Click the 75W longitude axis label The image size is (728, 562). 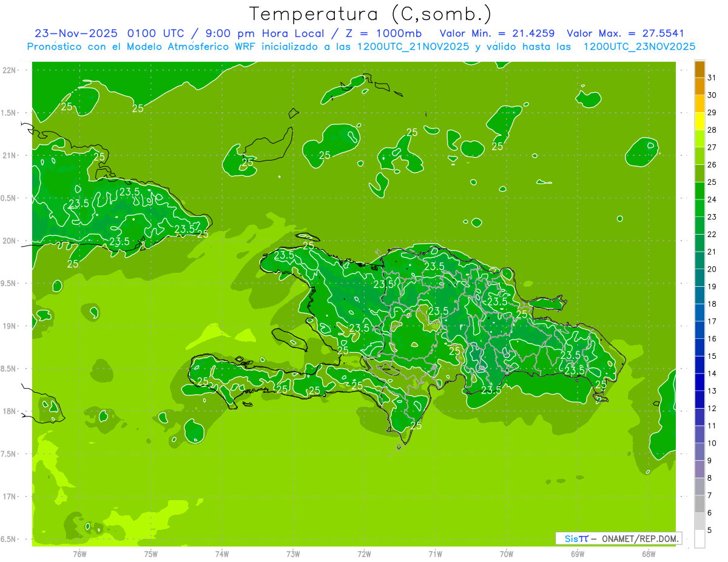click(151, 554)
